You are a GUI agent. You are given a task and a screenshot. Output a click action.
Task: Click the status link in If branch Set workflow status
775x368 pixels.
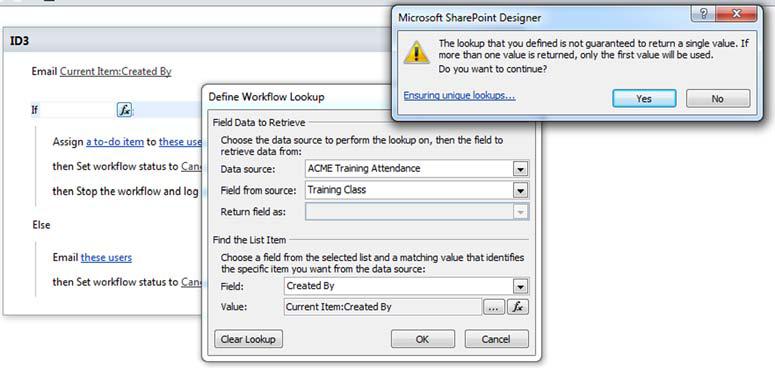[191, 166]
